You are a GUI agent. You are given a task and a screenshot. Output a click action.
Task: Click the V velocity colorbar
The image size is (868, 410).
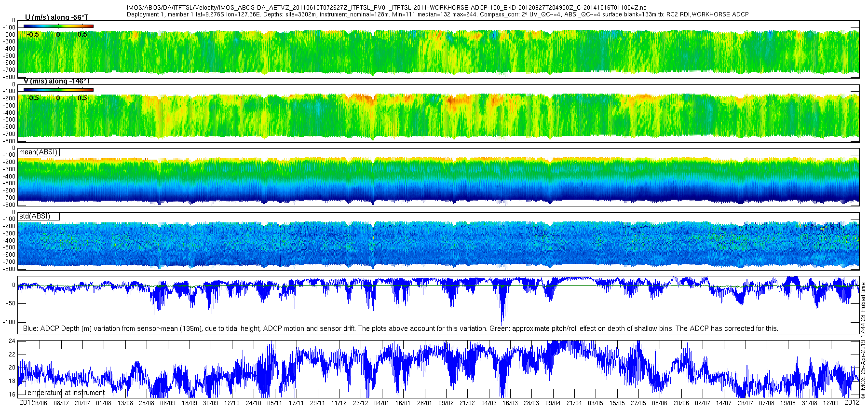58,90
